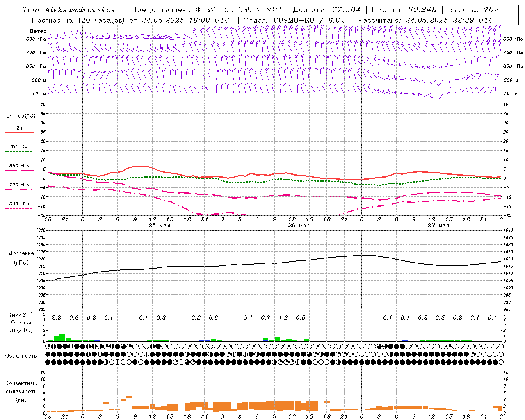Select the forecast start time 24.05.2025 18:00 UTC

point(185,20)
